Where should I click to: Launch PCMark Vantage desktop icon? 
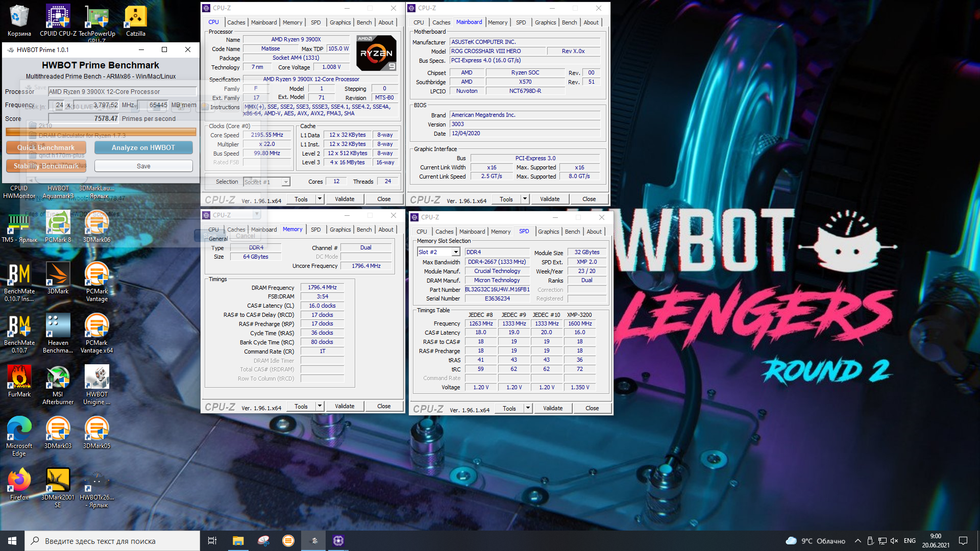coord(96,282)
